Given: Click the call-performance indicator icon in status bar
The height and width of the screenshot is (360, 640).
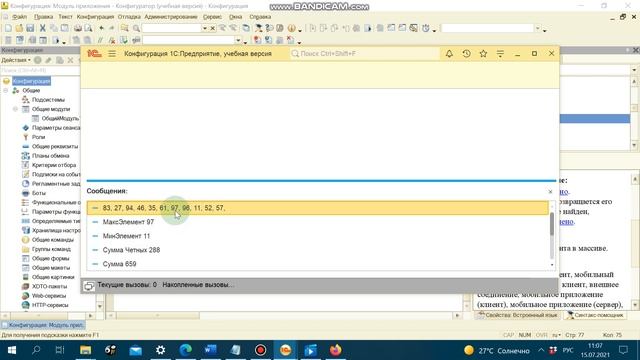Looking at the screenshot, I should pyautogui.click(x=89, y=285).
